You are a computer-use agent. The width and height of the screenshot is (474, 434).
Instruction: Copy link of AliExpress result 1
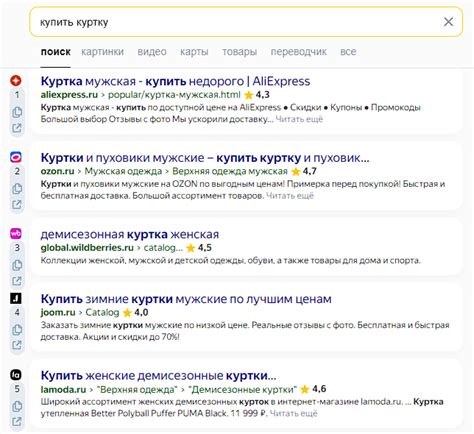(x=17, y=112)
